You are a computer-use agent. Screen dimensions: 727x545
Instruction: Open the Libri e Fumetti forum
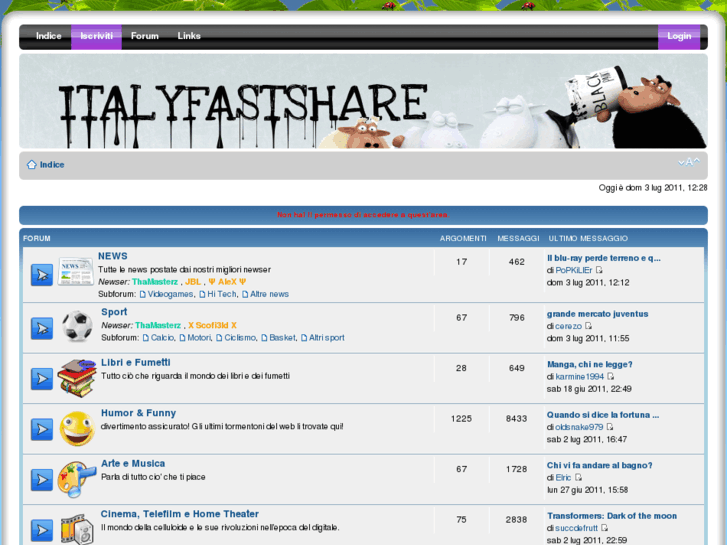click(x=136, y=362)
